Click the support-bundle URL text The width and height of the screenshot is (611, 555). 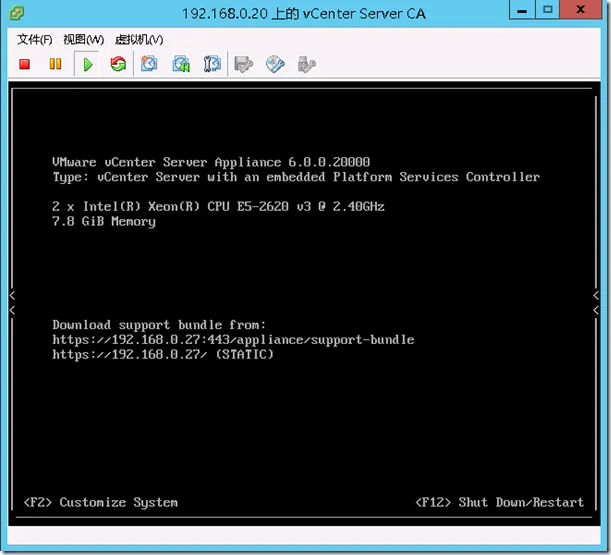[x=233, y=339]
